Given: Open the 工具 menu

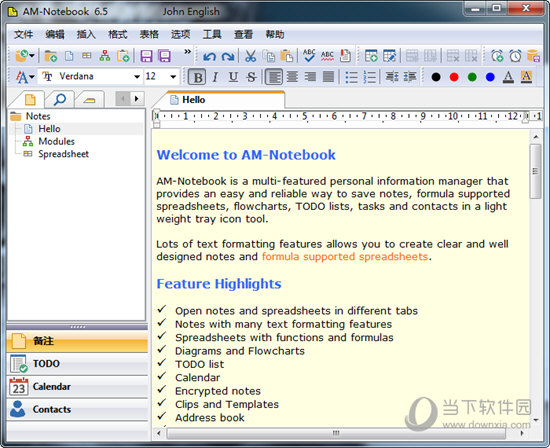Looking at the screenshot, I should point(212,34).
